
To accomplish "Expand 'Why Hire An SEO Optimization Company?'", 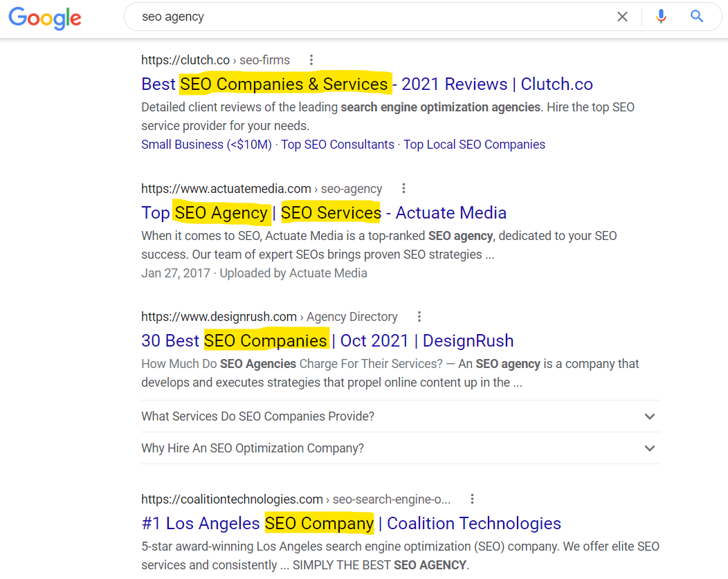I will click(400, 448).
